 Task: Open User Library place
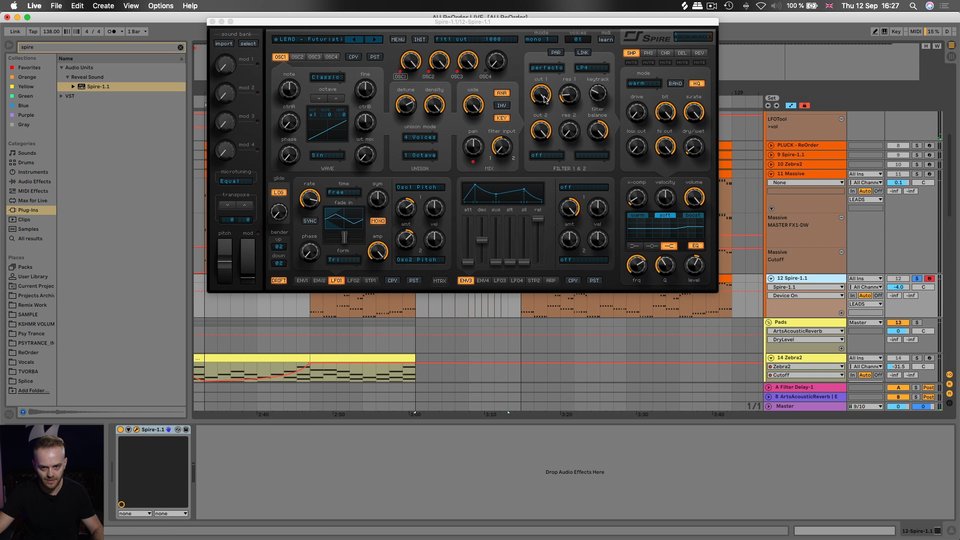point(32,276)
